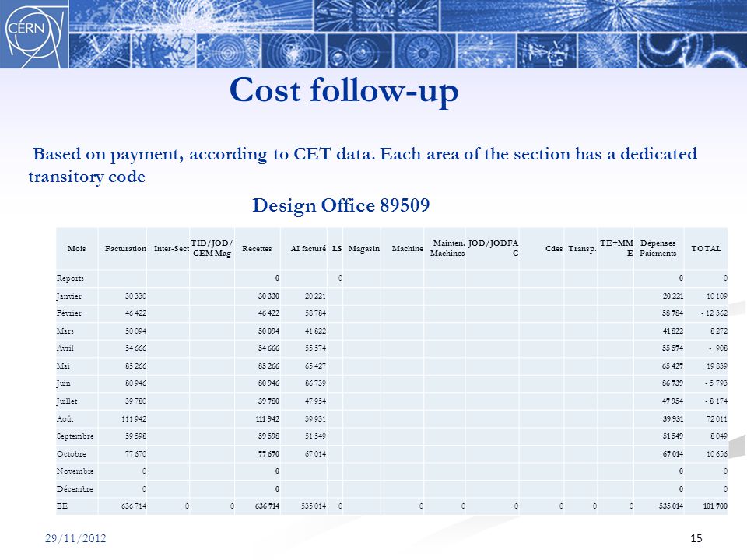Select the 'BE' totals row label
The width and height of the screenshot is (747, 560).
(62, 506)
